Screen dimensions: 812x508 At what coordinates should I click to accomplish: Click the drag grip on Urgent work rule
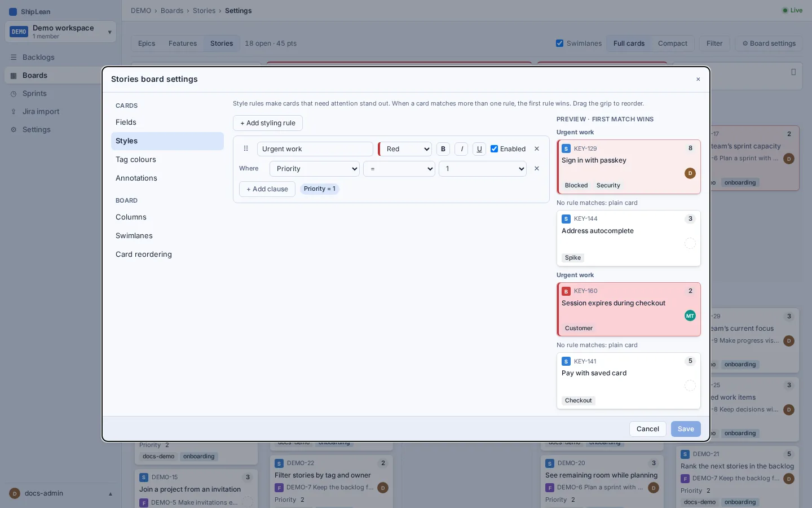point(246,148)
